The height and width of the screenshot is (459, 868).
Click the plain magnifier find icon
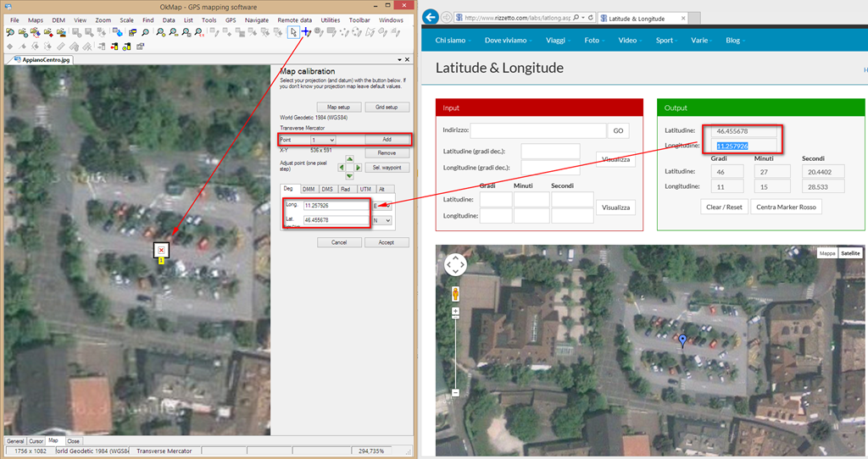145,33
